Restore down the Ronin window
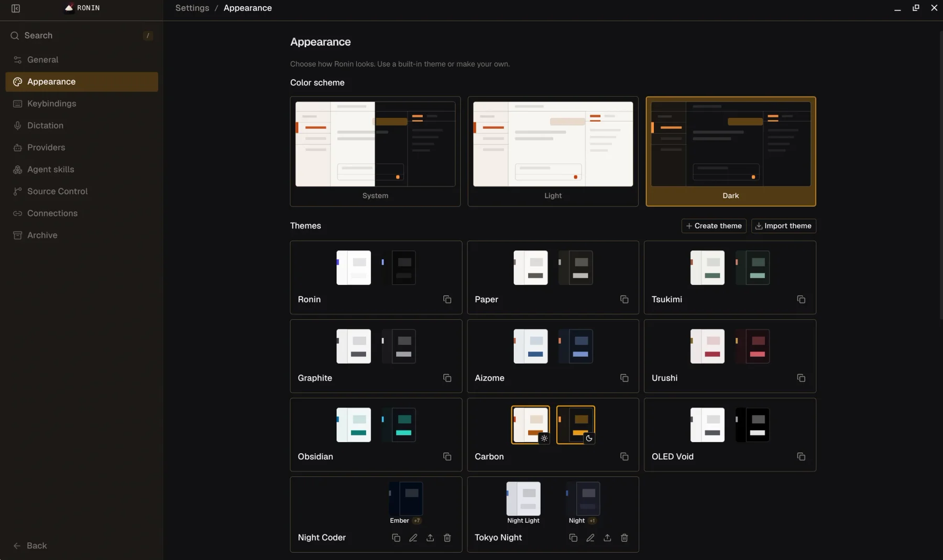Image resolution: width=943 pixels, height=560 pixels. [916, 8]
